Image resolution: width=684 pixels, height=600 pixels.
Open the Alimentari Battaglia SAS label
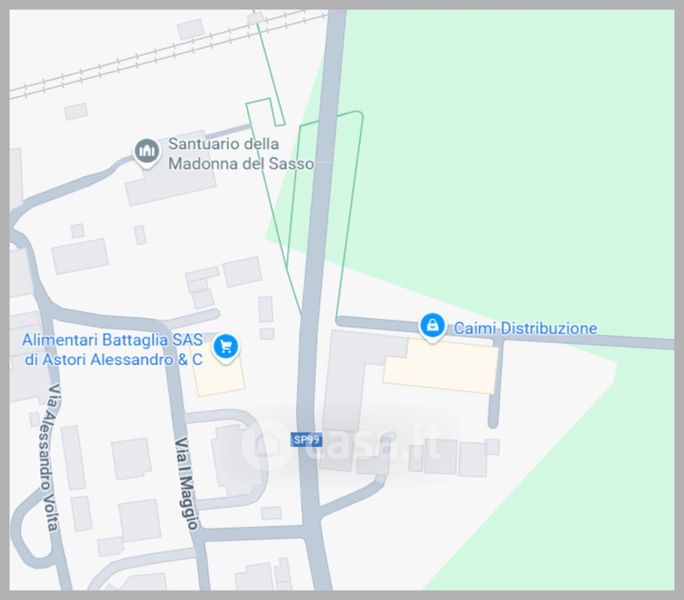tap(113, 350)
